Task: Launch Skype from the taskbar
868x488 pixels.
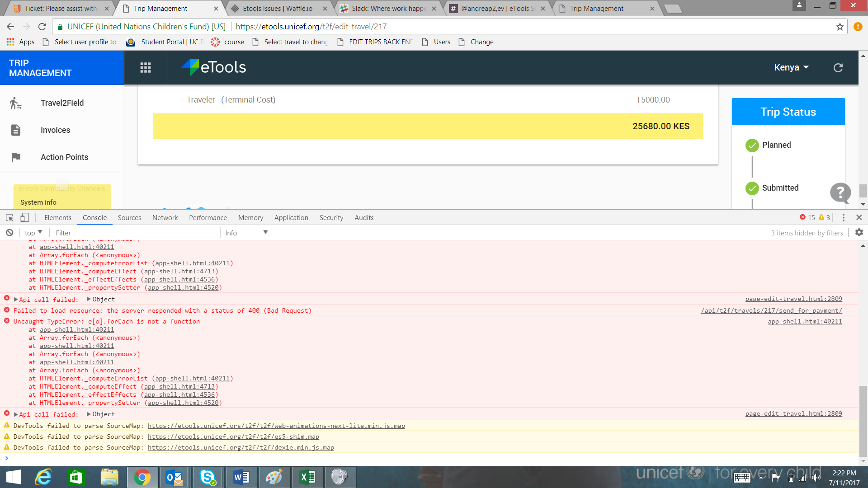Action: click(208, 477)
